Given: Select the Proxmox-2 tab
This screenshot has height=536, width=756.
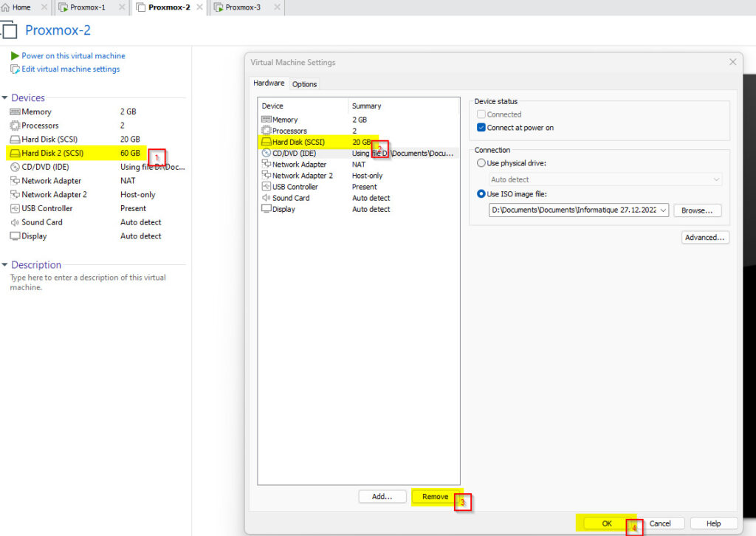Looking at the screenshot, I should coord(169,7).
